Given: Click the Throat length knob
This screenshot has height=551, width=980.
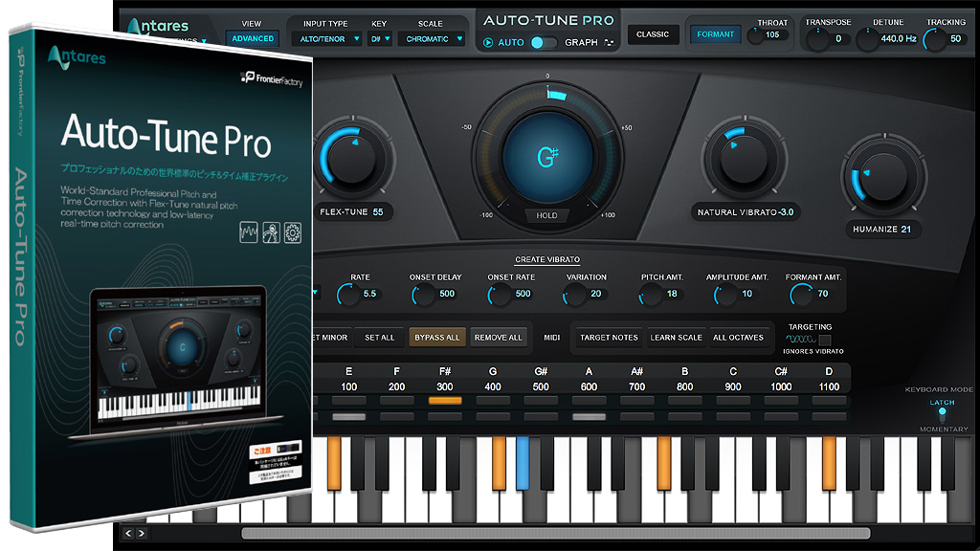Looking at the screenshot, I should tap(755, 35).
